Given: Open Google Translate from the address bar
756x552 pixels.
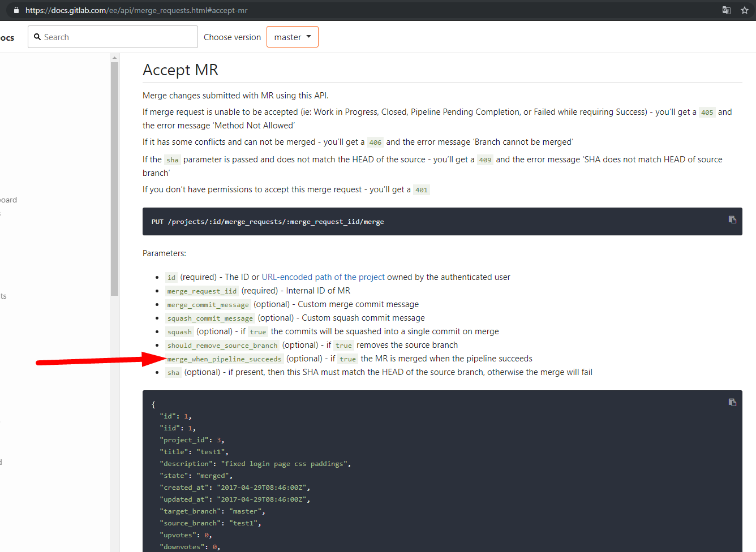Looking at the screenshot, I should pyautogui.click(x=726, y=10).
